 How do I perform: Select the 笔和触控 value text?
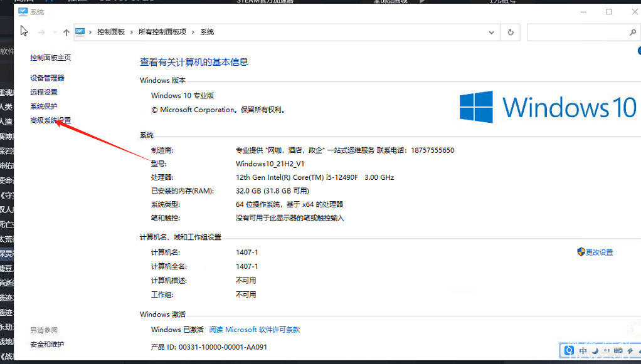click(x=290, y=218)
